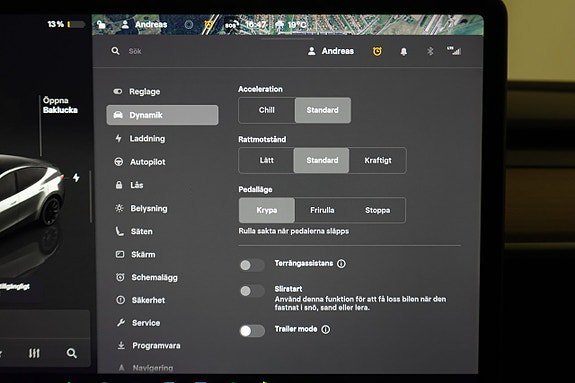575x383 pixels.
Task: Set acceleration to Standard
Action: tap(323, 110)
